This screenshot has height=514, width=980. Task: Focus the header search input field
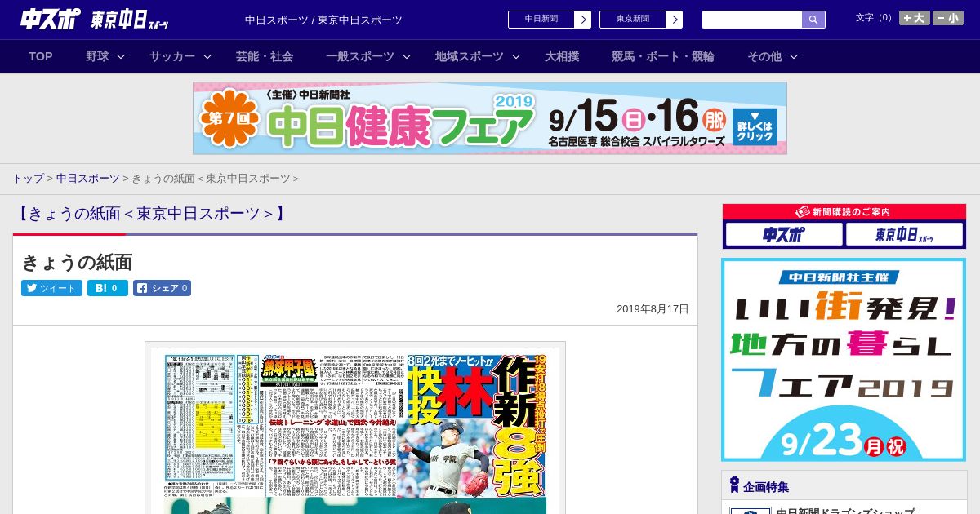tap(752, 20)
